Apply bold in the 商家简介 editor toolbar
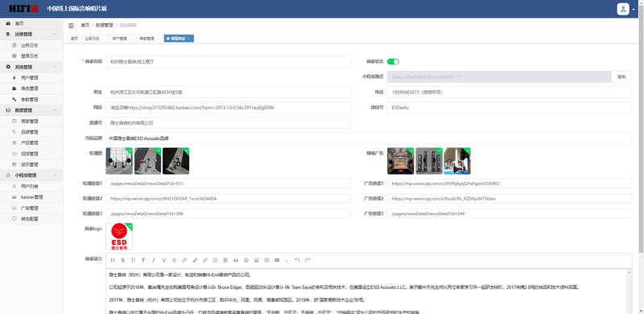This screenshot has width=644, height=314. click(x=122, y=260)
